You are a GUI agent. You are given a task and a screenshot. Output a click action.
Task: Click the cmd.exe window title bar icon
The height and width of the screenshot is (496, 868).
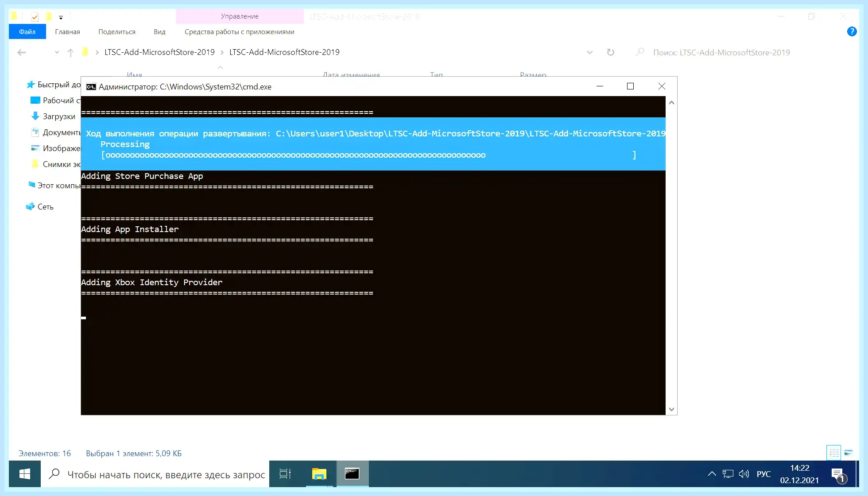pyautogui.click(x=91, y=87)
